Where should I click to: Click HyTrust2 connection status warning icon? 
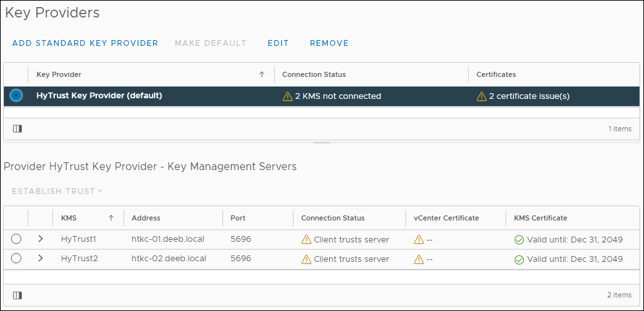click(306, 259)
